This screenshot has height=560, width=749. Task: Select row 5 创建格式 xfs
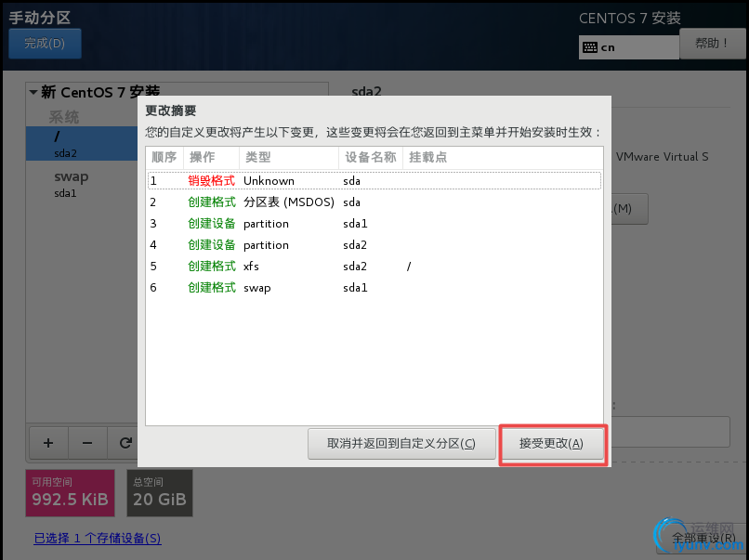click(374, 267)
